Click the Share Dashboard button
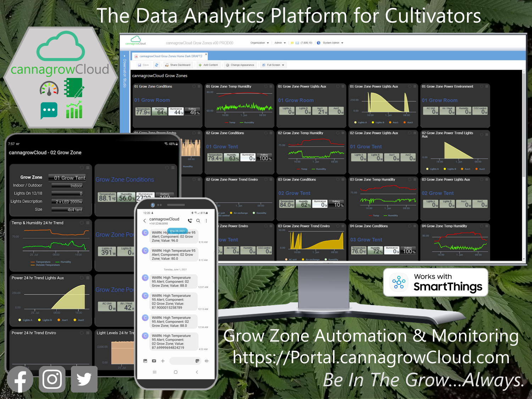Viewport: 532px width, 399px height. (x=178, y=65)
